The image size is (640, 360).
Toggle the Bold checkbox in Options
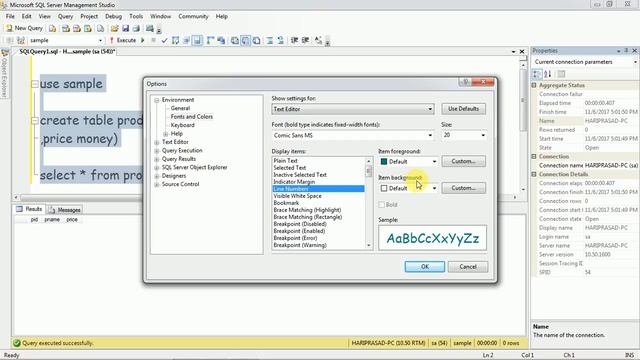[x=382, y=204]
